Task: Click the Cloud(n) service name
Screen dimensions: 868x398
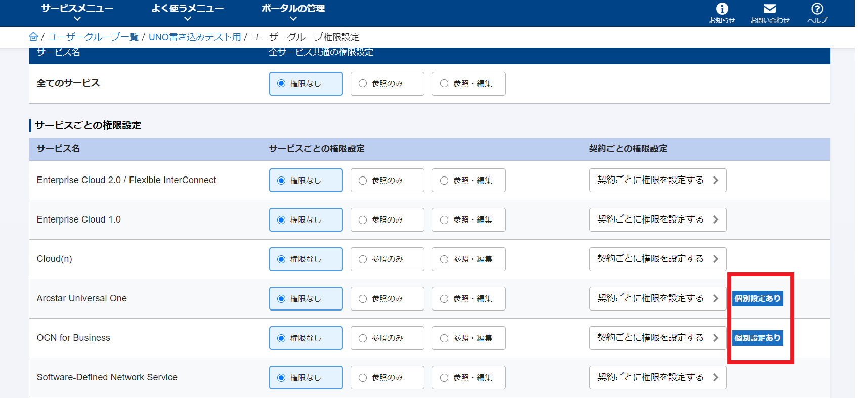Action: tap(55, 259)
